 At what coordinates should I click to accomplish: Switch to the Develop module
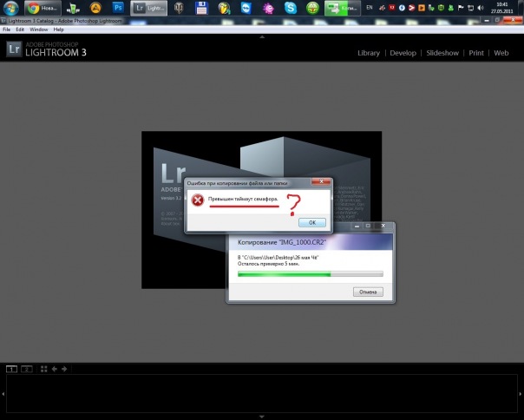coord(403,53)
